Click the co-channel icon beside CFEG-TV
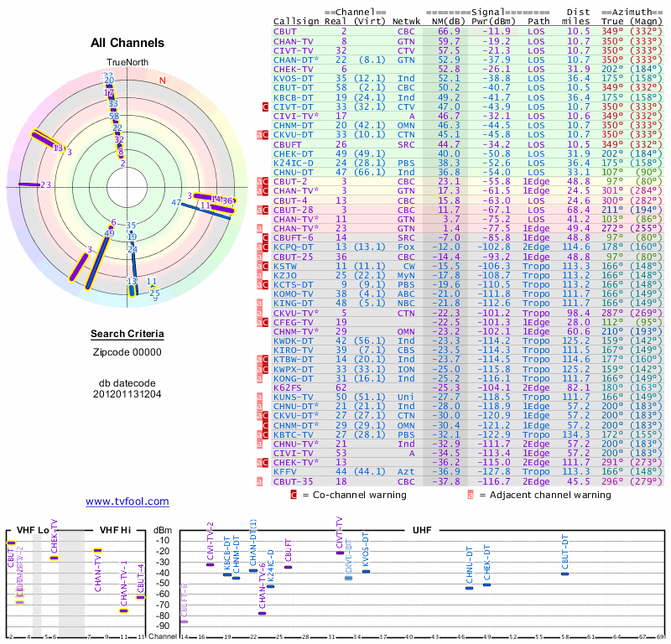Viewport: 671px width, 644px height. coord(265,322)
